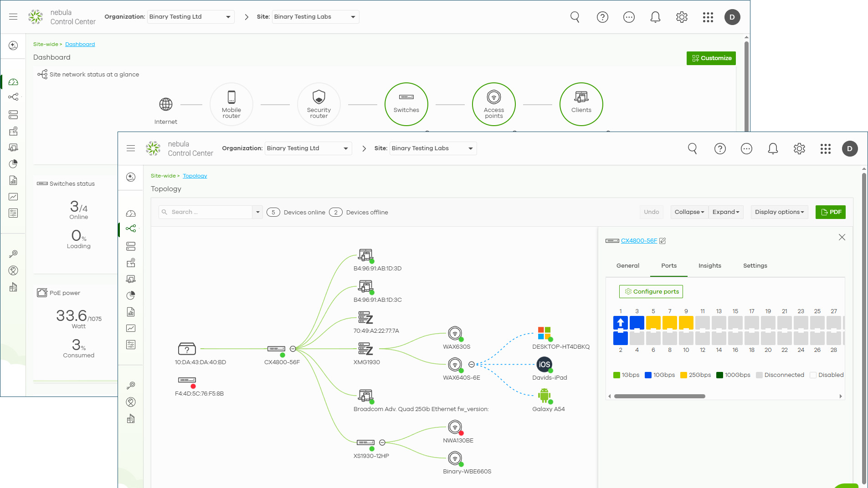Open Organization dropdown in back Dashboard window
This screenshot has width=868, height=488.
(190, 17)
